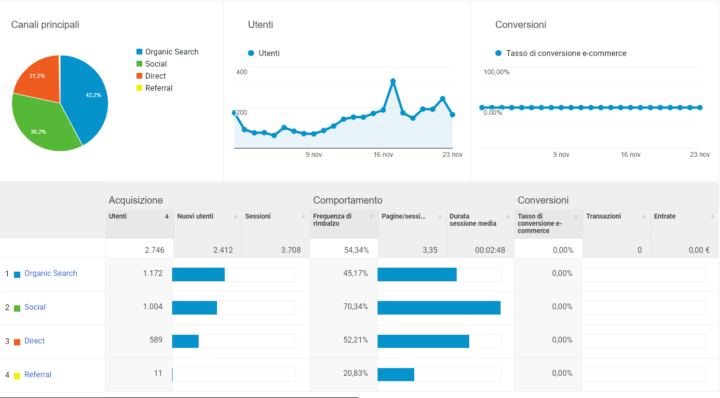Click yellow square in Referral table row
The width and height of the screenshot is (720, 398).
tap(17, 376)
